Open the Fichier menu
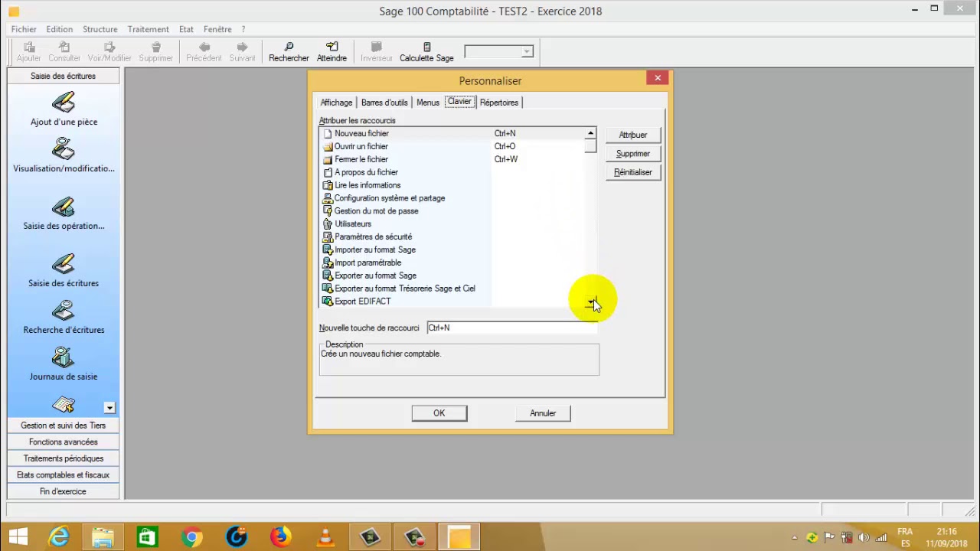 pos(24,29)
